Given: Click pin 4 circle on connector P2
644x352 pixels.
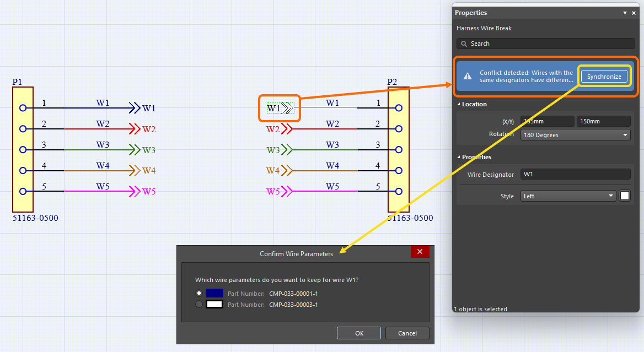Looking at the screenshot, I should 399,170.
